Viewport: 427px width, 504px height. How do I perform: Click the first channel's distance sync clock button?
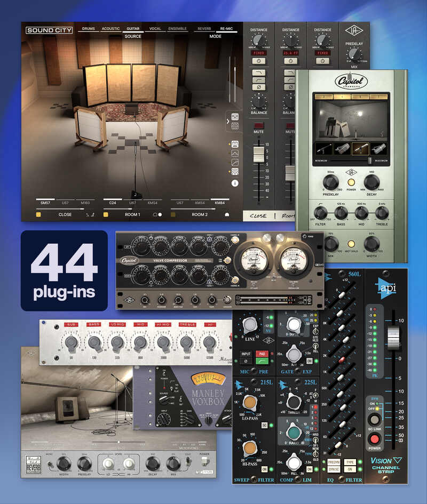[259, 61]
